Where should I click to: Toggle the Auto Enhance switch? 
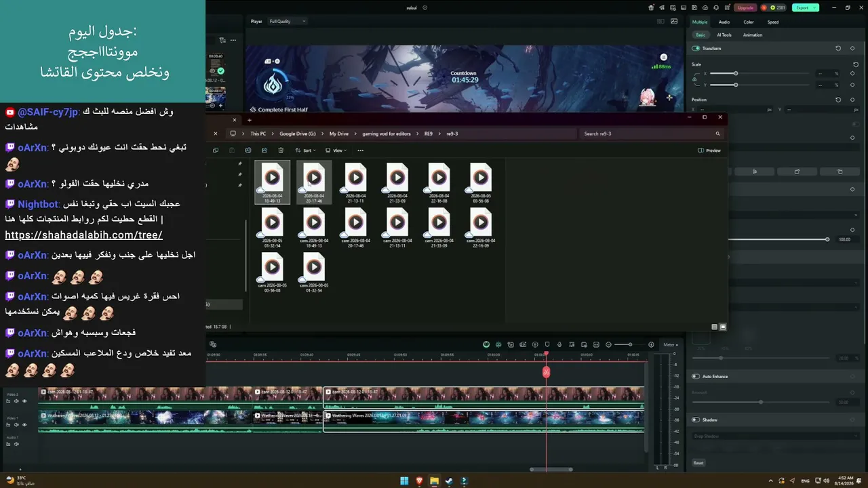click(x=696, y=376)
